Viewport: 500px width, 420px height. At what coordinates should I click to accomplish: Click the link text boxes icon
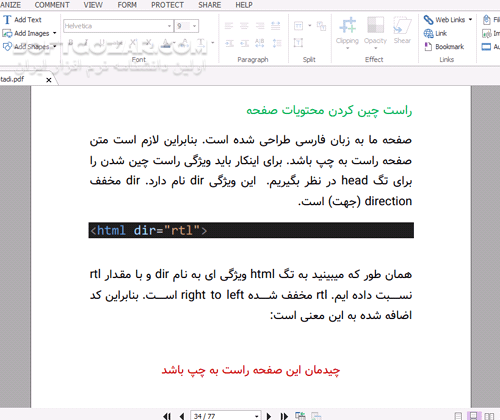[x=321, y=26]
